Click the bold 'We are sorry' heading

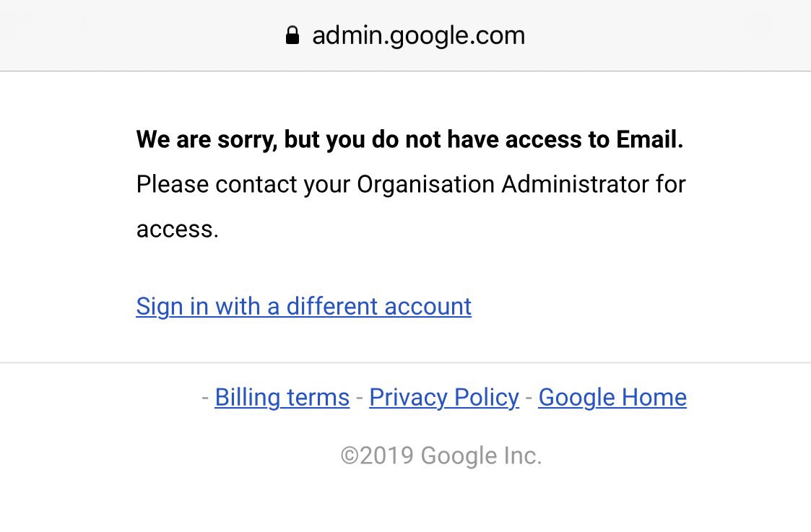pos(409,139)
